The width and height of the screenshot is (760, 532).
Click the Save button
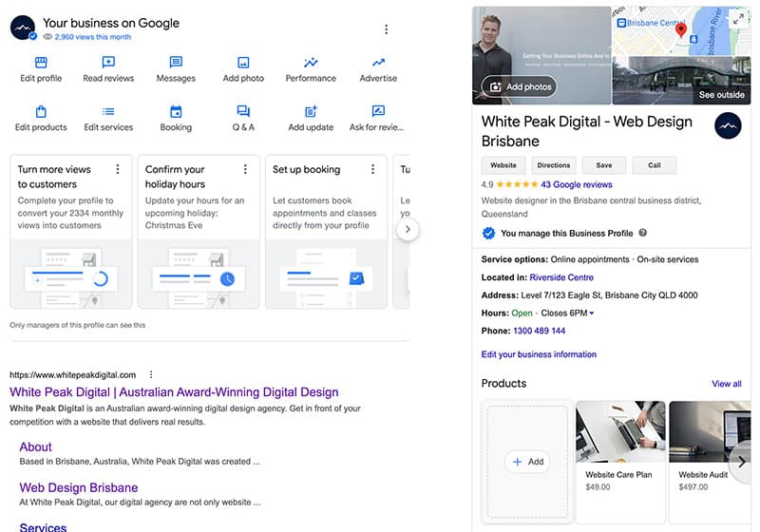point(604,165)
